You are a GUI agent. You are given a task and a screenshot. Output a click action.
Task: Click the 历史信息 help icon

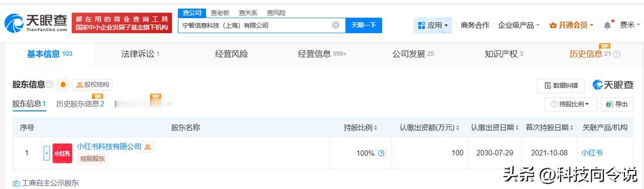pos(617,54)
